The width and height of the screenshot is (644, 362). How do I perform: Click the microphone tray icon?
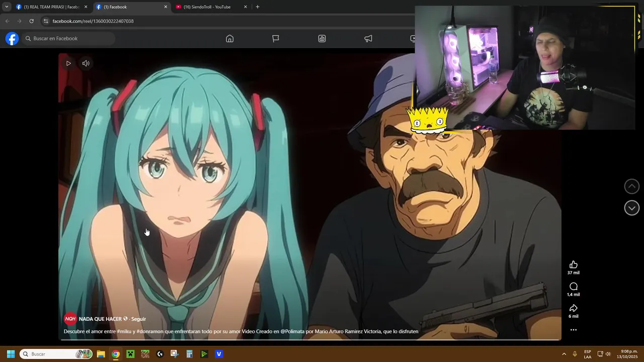(575, 354)
